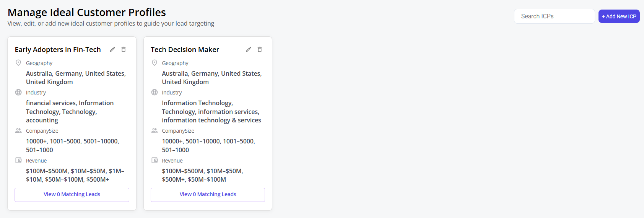Click Geography pin icon in Tech Decision Maker card
Image resolution: width=644 pixels, height=218 pixels.
click(x=154, y=63)
